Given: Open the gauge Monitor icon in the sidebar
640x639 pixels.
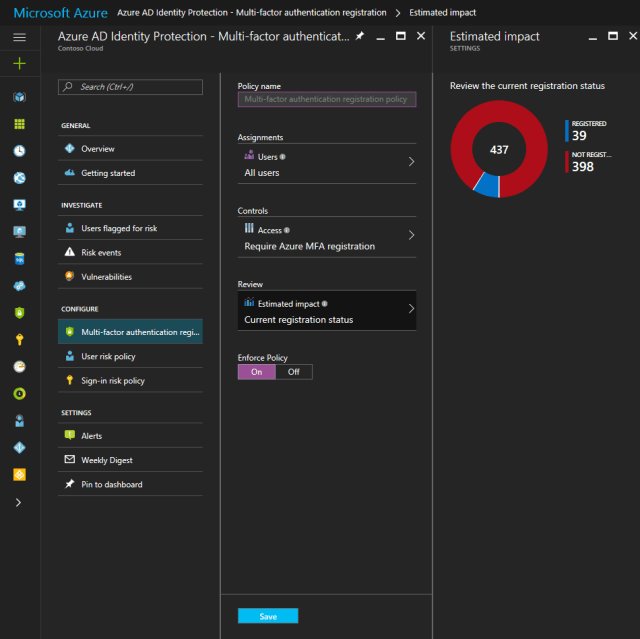Looking at the screenshot, I should 19,366.
